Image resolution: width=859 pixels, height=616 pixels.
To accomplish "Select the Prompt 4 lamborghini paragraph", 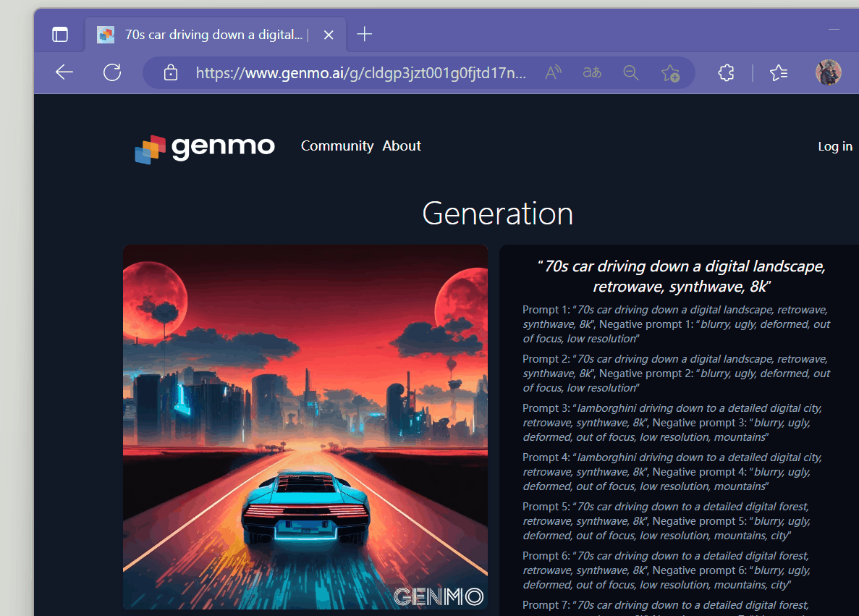I will tap(673, 472).
